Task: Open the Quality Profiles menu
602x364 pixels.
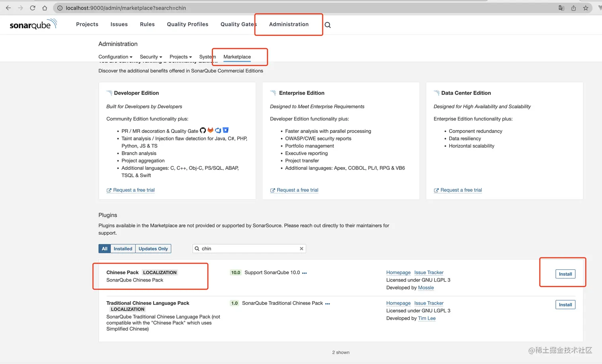Action: (x=188, y=24)
